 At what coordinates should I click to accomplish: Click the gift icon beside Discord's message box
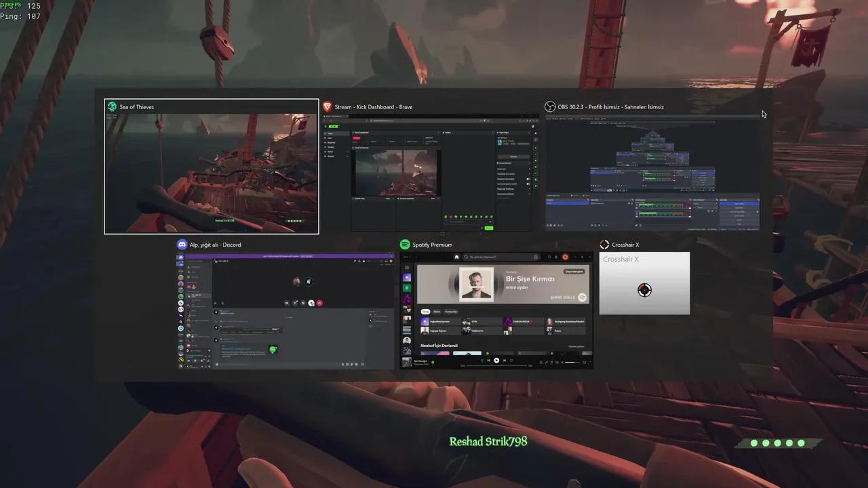click(342, 364)
